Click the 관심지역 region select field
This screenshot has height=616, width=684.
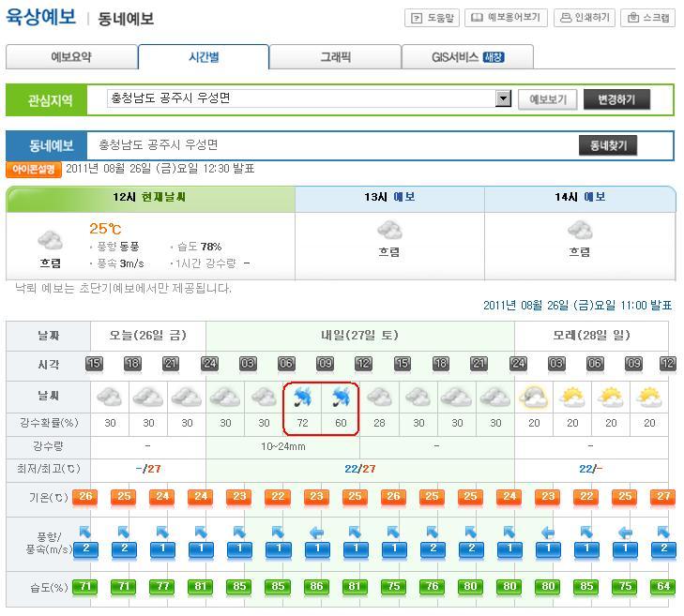coord(309,98)
